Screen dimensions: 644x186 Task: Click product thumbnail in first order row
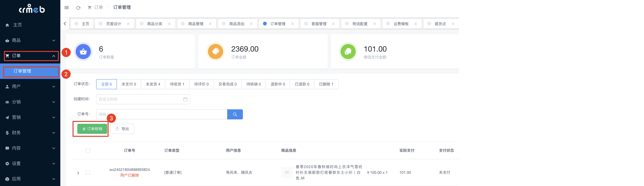pyautogui.click(x=287, y=172)
